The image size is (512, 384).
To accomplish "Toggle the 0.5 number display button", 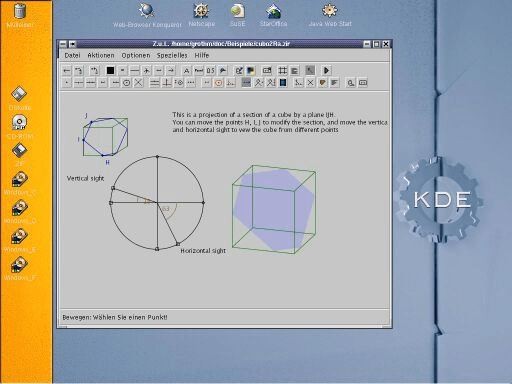I will pyautogui.click(x=211, y=70).
